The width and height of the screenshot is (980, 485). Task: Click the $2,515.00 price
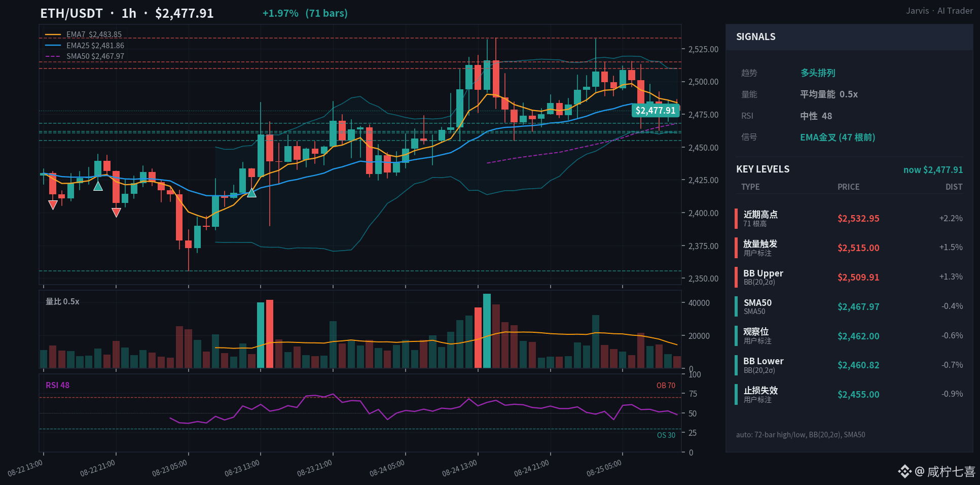(858, 248)
